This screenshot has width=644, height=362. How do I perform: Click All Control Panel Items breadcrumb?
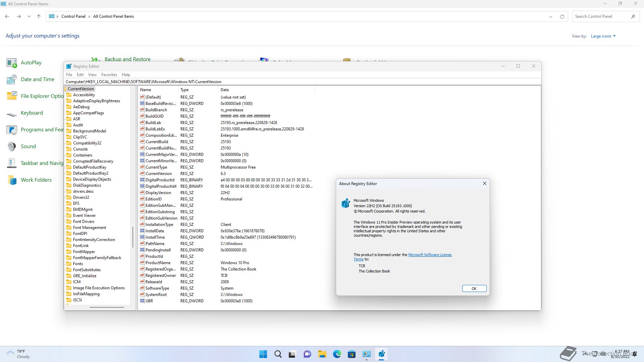click(113, 16)
